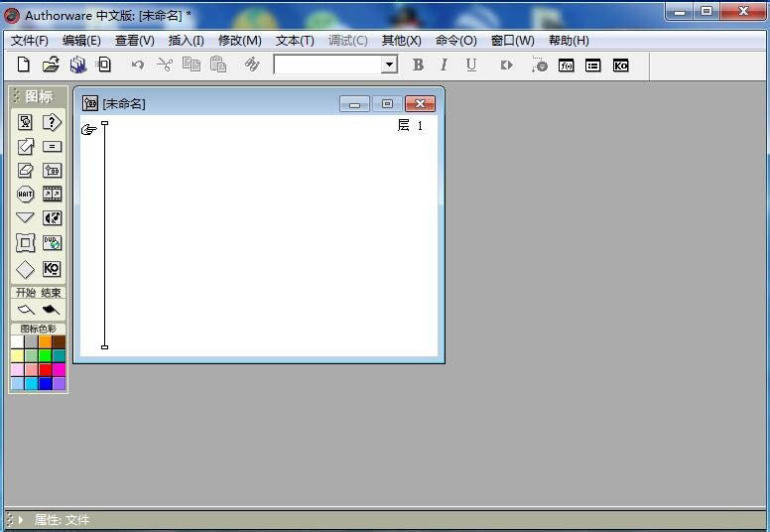Click the flowline paste hand pointer
Screen dimensions: 770x532
pyautogui.click(x=89, y=129)
